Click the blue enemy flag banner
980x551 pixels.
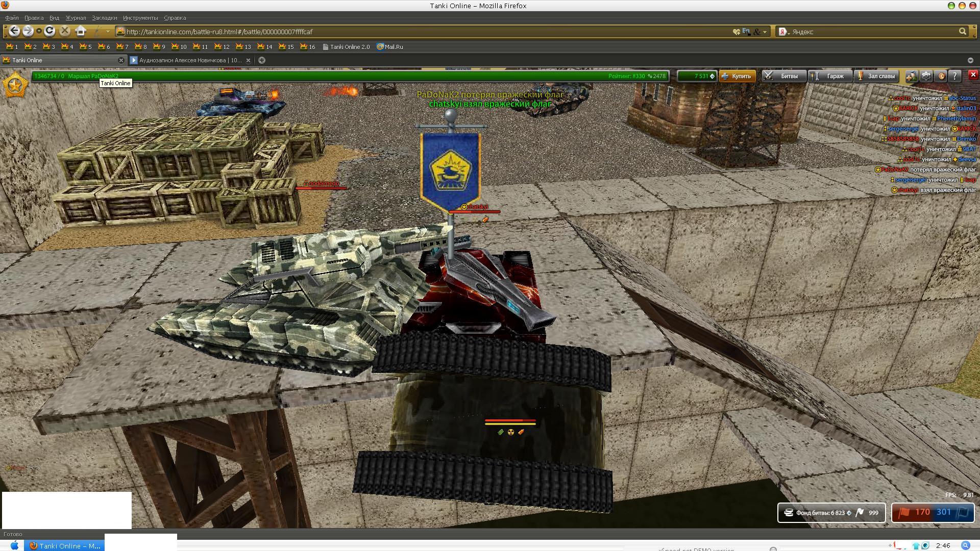[450, 172]
